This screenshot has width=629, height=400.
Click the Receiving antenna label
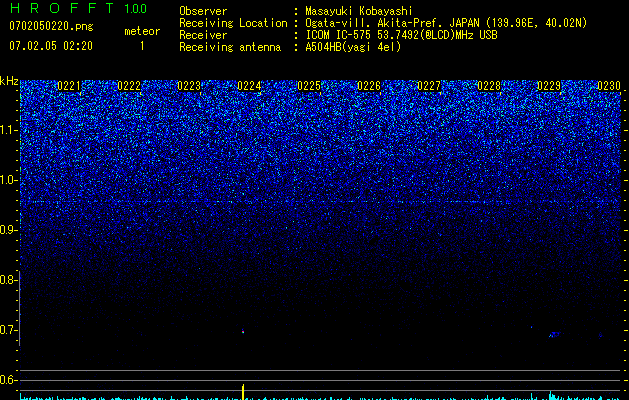(230, 47)
